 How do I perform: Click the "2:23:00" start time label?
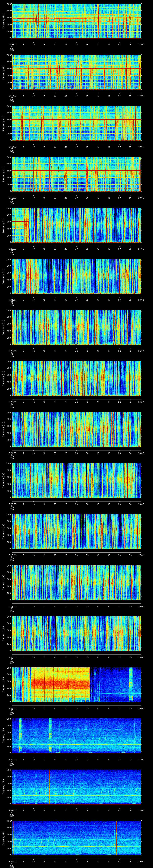point(12,402)
